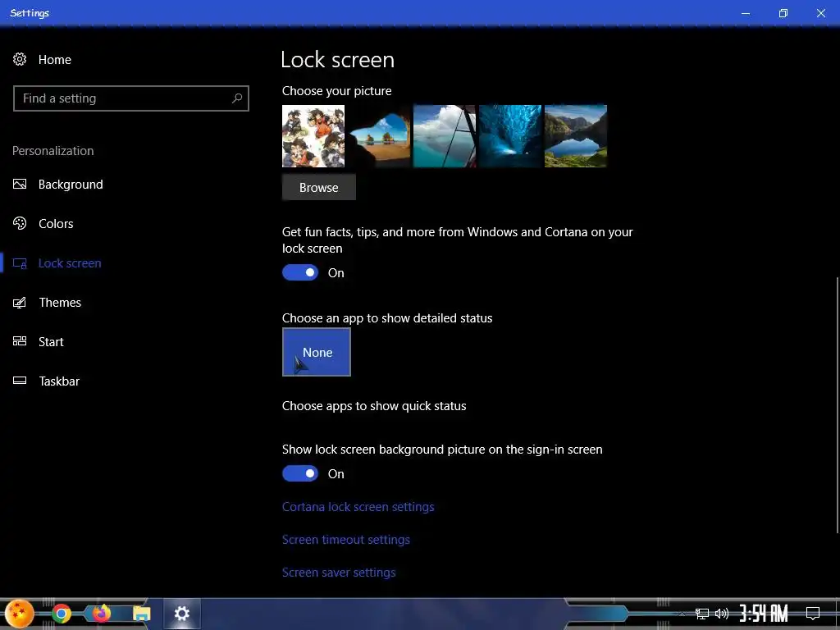Open Cortana lock screen settings link

coord(358,507)
